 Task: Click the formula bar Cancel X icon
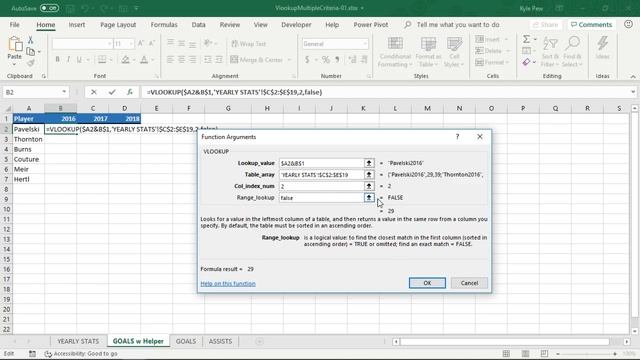click(x=94, y=92)
